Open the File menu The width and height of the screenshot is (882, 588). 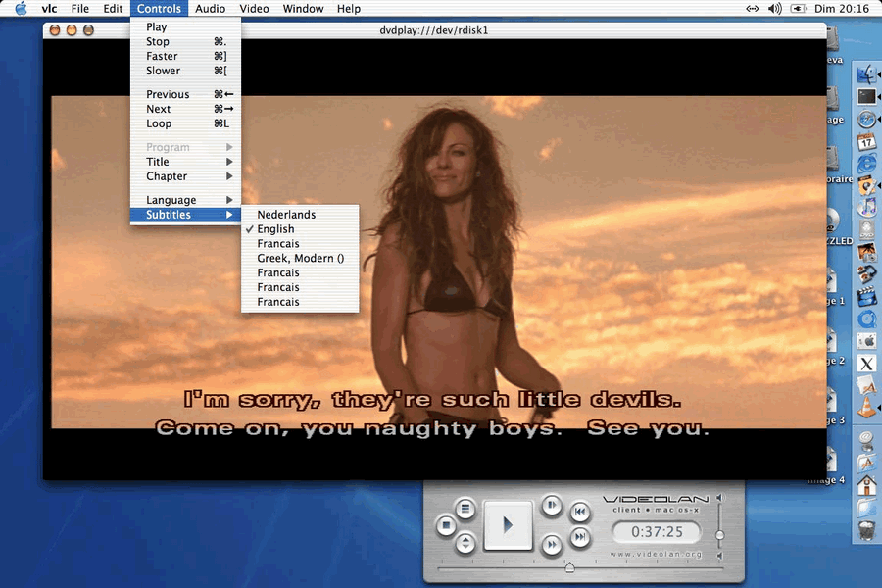click(80, 9)
